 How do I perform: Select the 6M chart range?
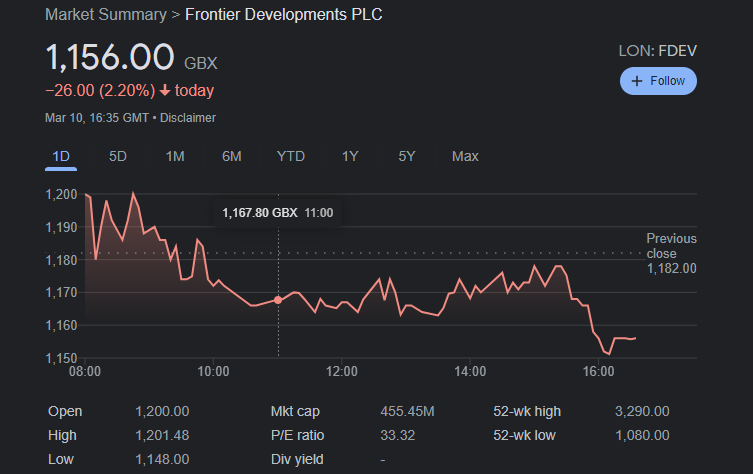tap(231, 157)
